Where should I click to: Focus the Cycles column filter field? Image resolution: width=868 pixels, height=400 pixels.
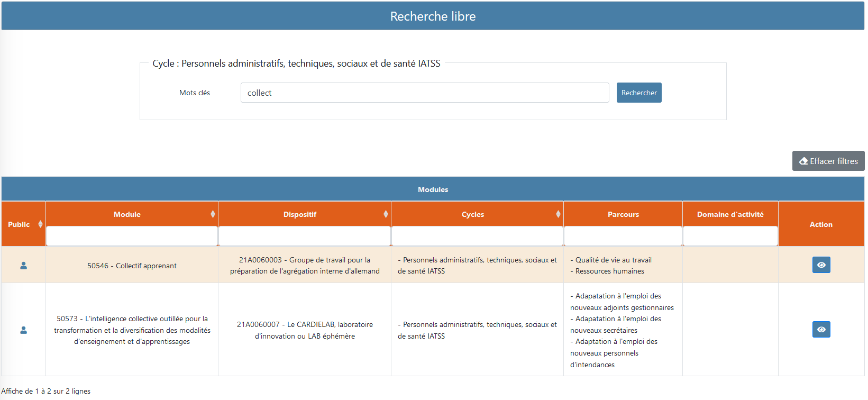[477, 236]
